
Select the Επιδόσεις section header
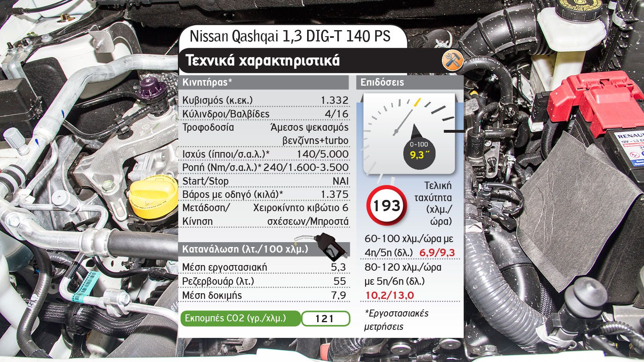pos(409,82)
